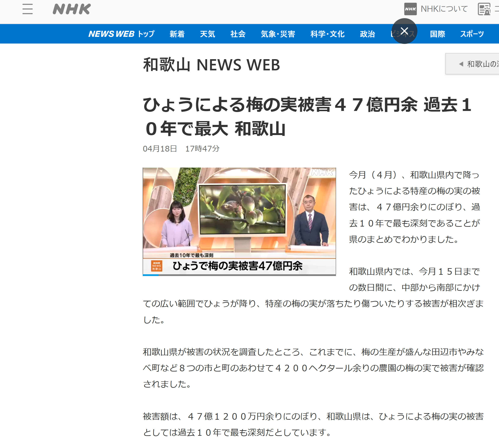Open the 科学・文化 section
This screenshot has width=499, height=448.
(x=327, y=34)
